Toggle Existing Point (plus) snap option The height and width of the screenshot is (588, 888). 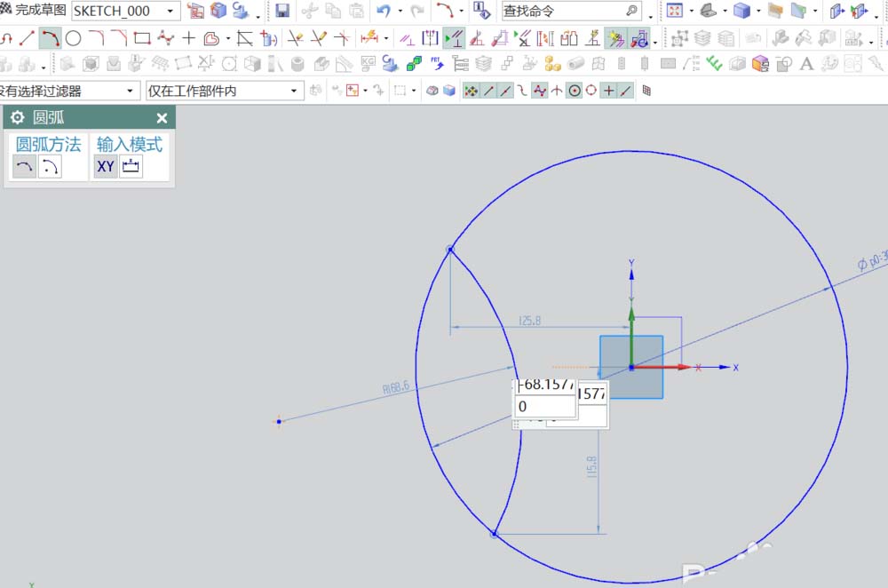pyautogui.click(x=608, y=91)
